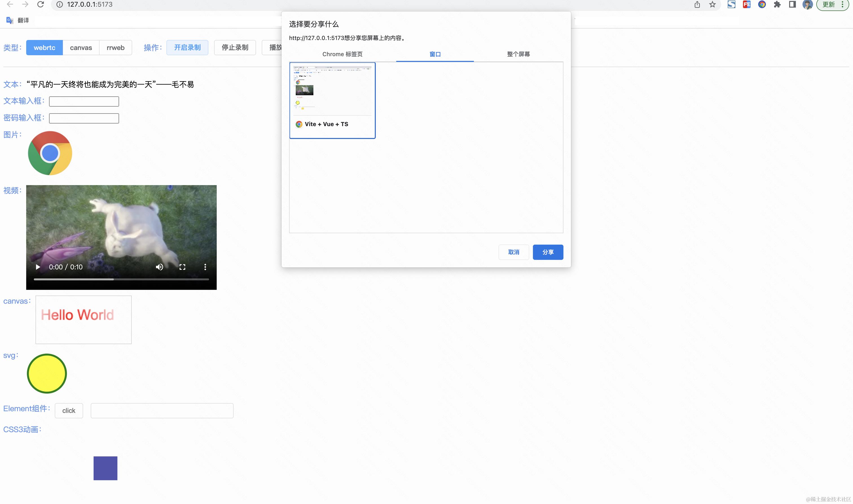Screen dimensions: 853x504
Task: Switch to Chrome 标签页 tab
Action: pyautogui.click(x=342, y=54)
